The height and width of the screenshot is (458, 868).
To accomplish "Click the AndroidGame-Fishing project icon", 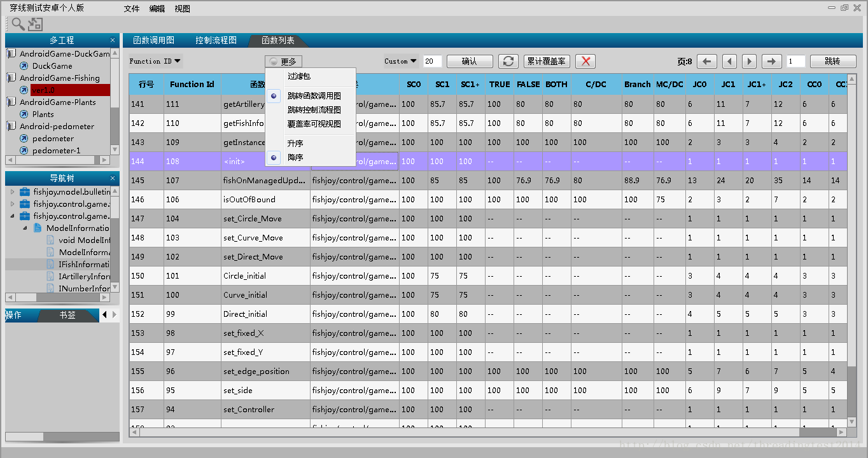I will [11, 78].
